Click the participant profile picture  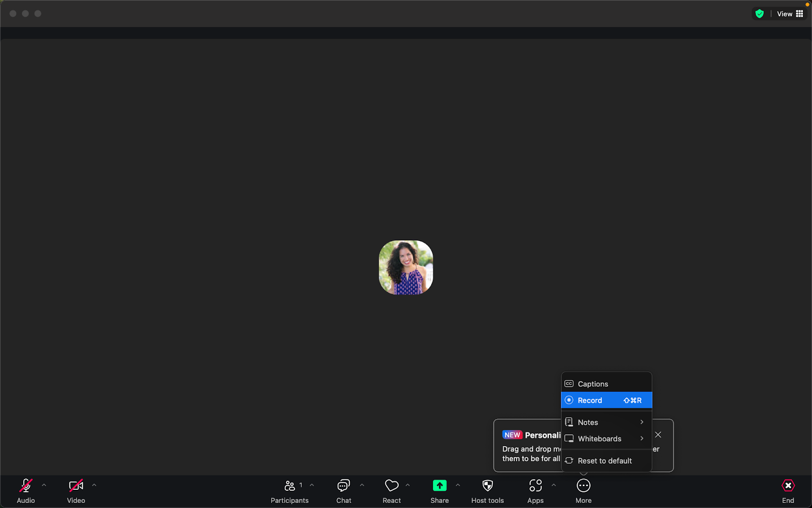406,268
